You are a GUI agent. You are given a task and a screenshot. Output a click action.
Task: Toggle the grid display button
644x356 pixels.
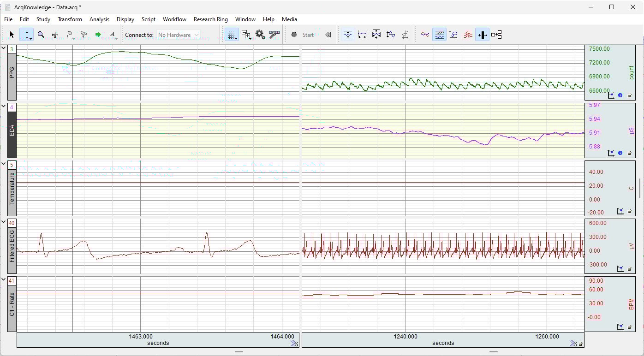(x=232, y=35)
